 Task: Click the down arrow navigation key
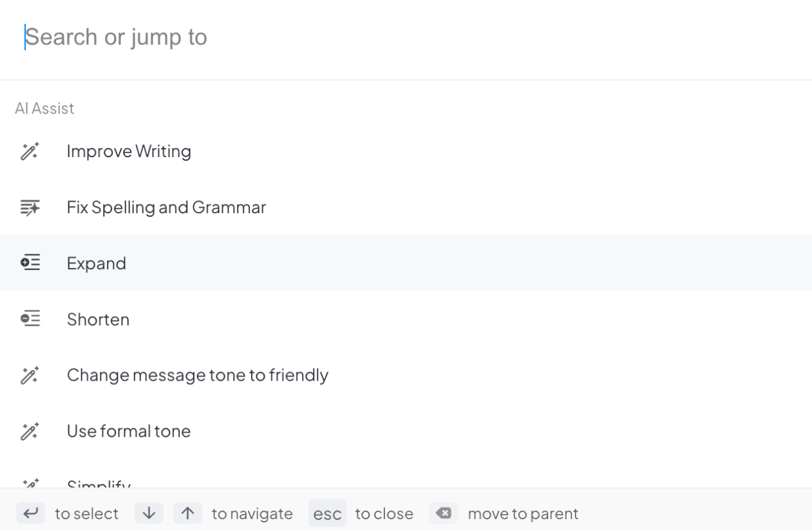(x=148, y=513)
